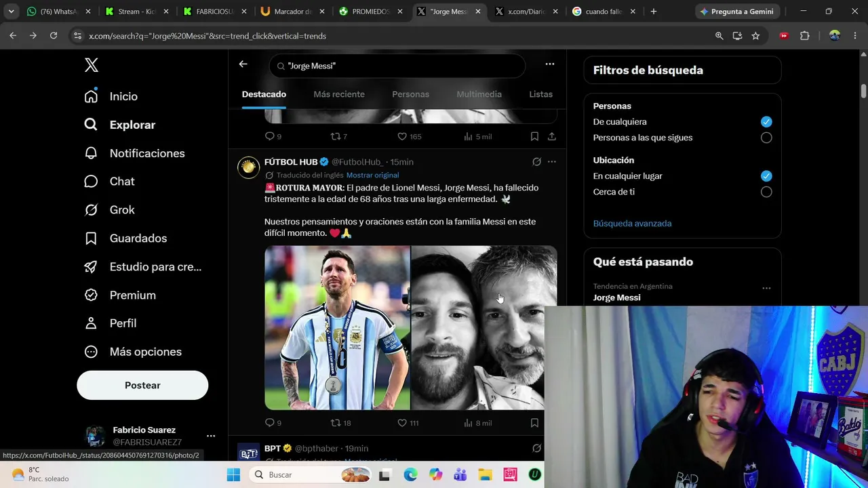Open the Jorge Messi trending topic
The height and width of the screenshot is (488, 868).
click(616, 298)
